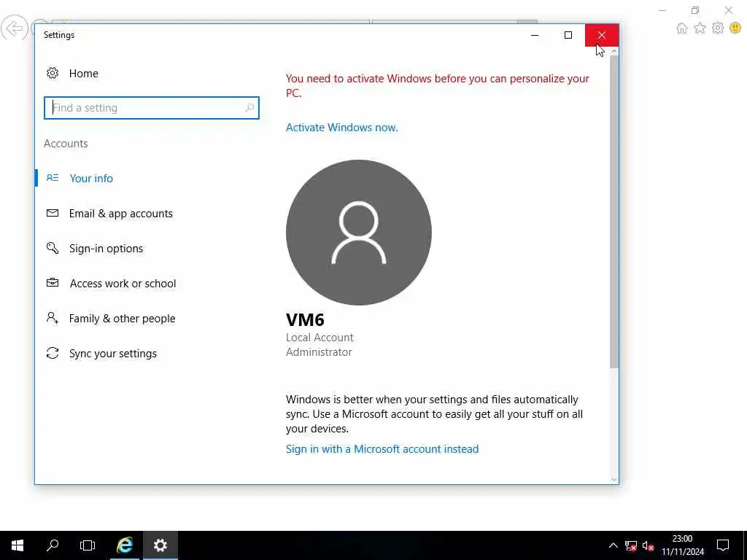Image resolution: width=747 pixels, height=560 pixels.
Task: Click the network status tray icon
Action: [631, 545]
